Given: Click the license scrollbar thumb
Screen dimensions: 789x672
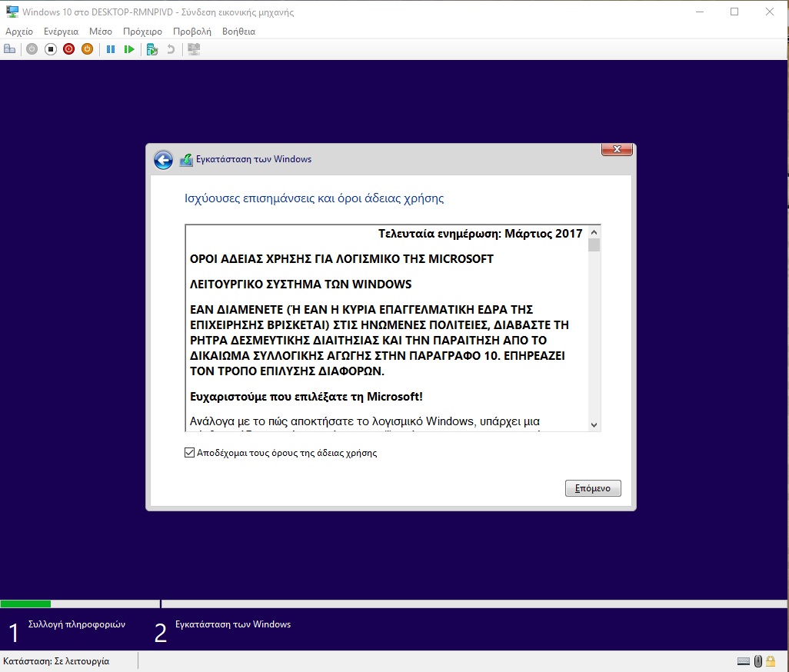Looking at the screenshot, I should (594, 245).
